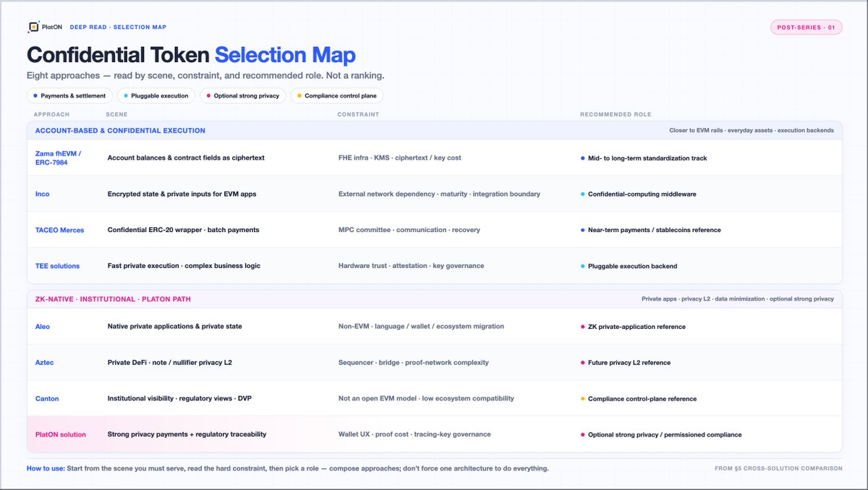
Task: Open the TACEO Merces approach link
Action: pyautogui.click(x=59, y=230)
